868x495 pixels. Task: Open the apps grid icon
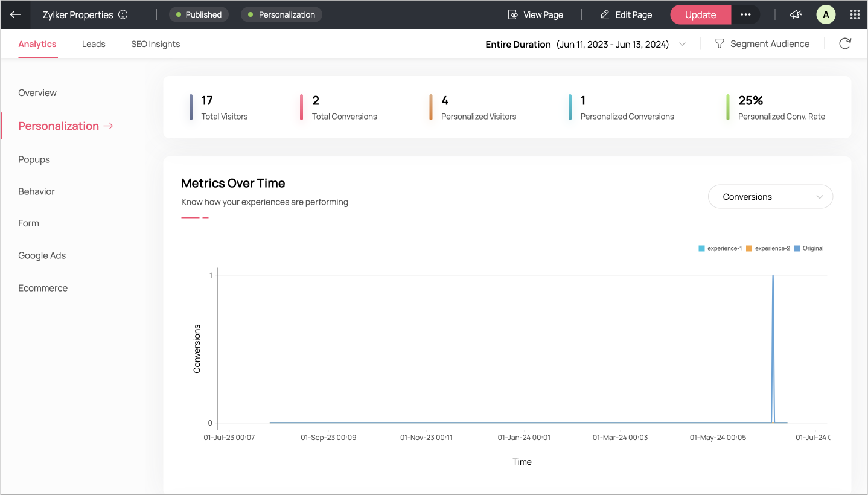(855, 14)
